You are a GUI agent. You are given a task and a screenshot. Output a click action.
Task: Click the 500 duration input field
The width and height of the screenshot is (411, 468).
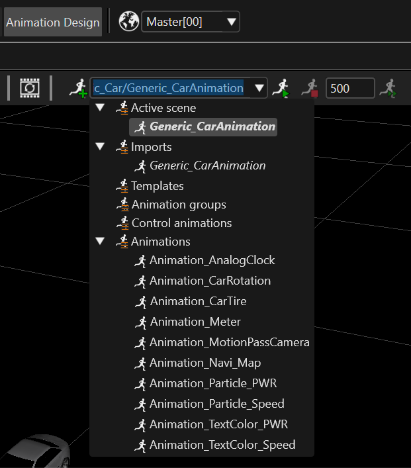(350, 88)
